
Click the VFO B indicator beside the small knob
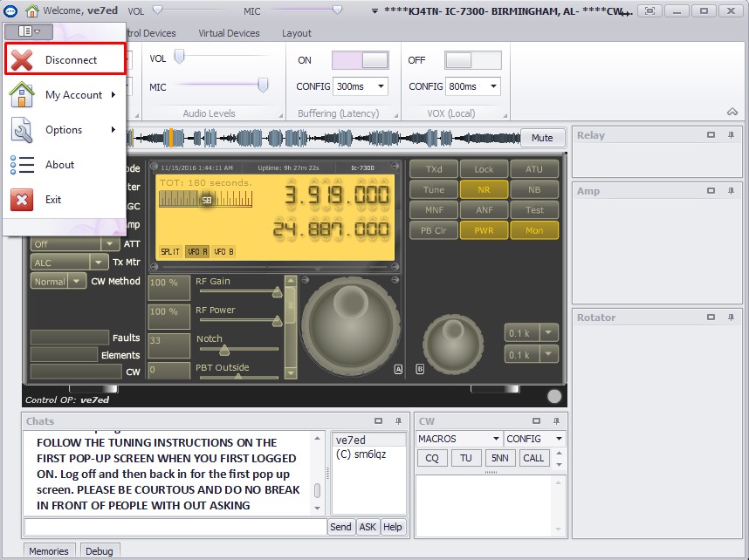pyautogui.click(x=420, y=369)
